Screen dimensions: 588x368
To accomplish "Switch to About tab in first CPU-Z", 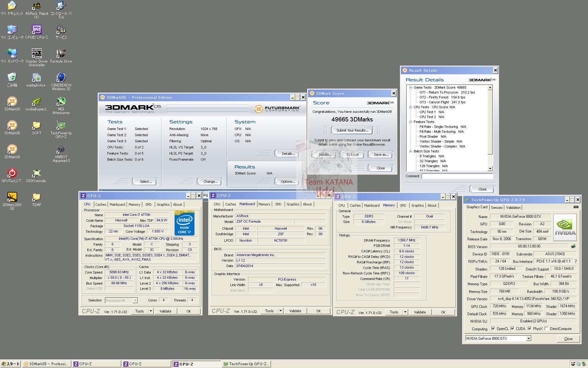I will coord(177,205).
